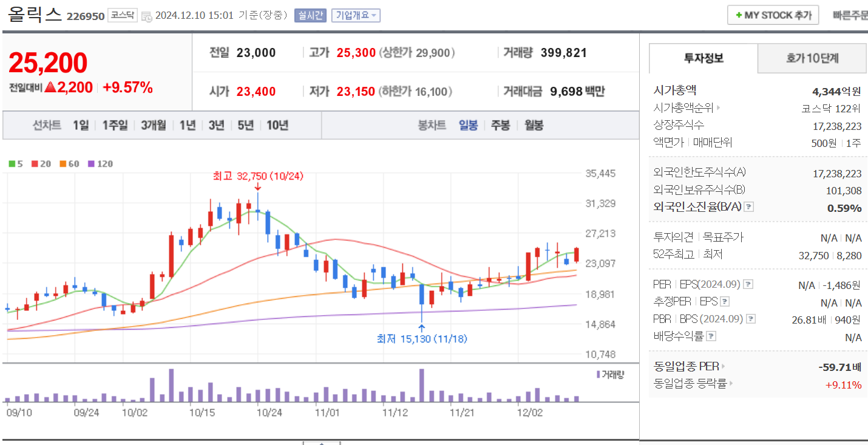Click the 배당수익률 help icon

[710, 335]
